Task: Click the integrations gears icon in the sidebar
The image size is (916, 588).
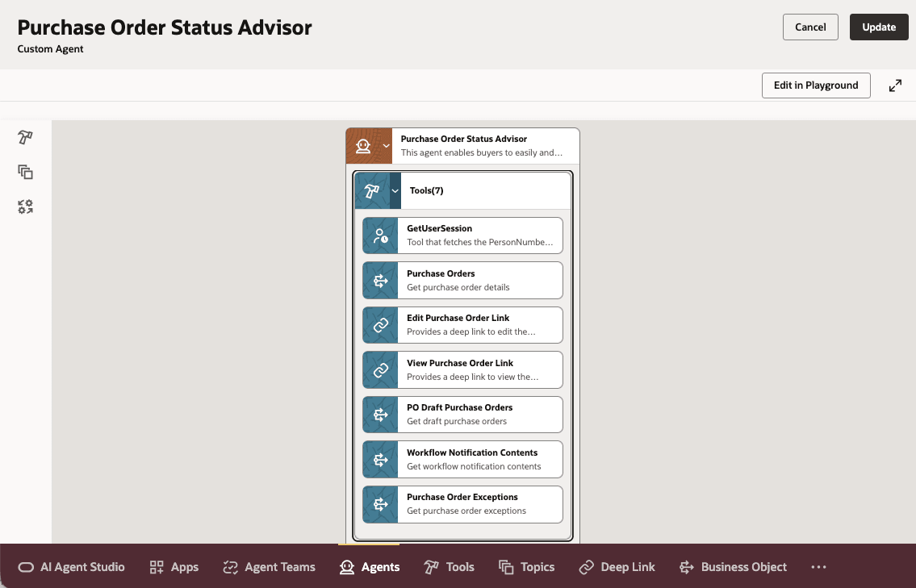Action: point(24,206)
